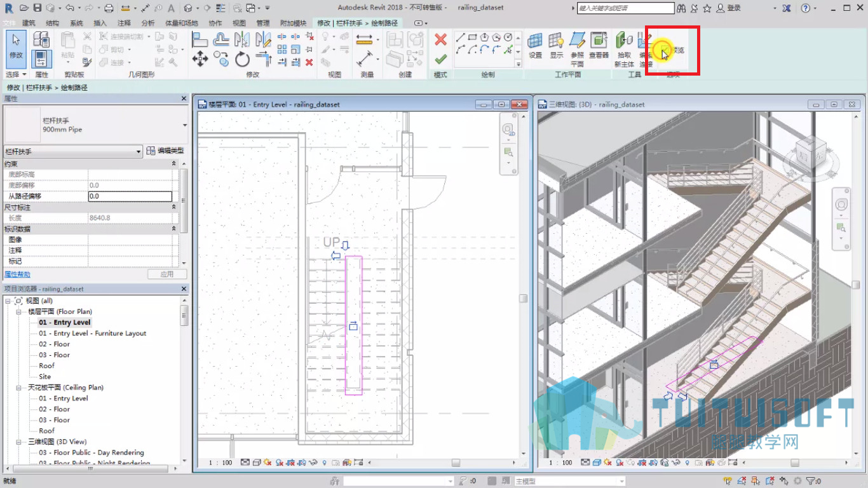Click the 拾取新主体 pick new host icon
Image resolution: width=868 pixels, height=488 pixels.
[624, 50]
